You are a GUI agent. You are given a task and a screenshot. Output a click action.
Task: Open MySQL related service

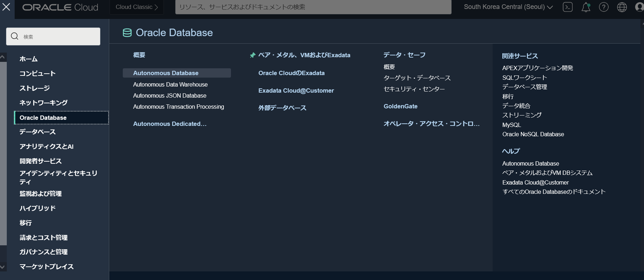pyautogui.click(x=512, y=125)
